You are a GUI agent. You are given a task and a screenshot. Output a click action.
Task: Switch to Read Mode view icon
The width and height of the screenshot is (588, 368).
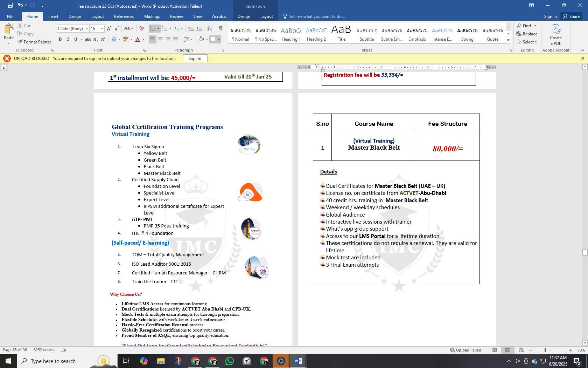494,350
